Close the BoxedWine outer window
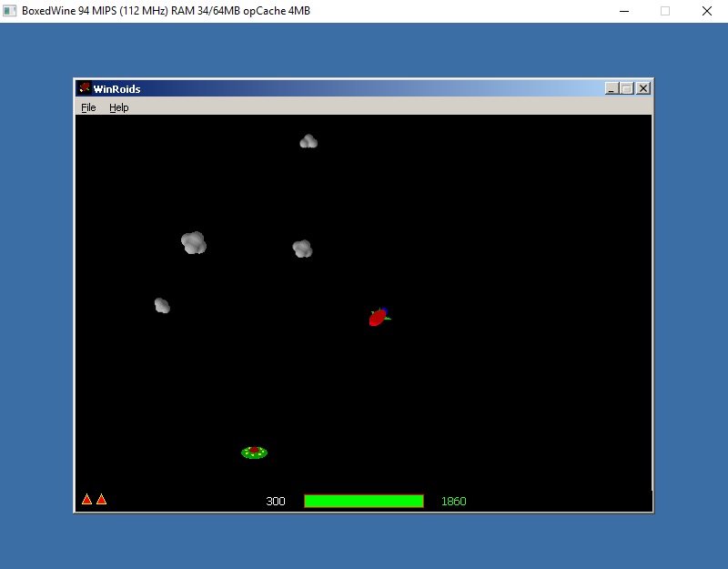Screen dimensions: 728x569 click(707, 11)
